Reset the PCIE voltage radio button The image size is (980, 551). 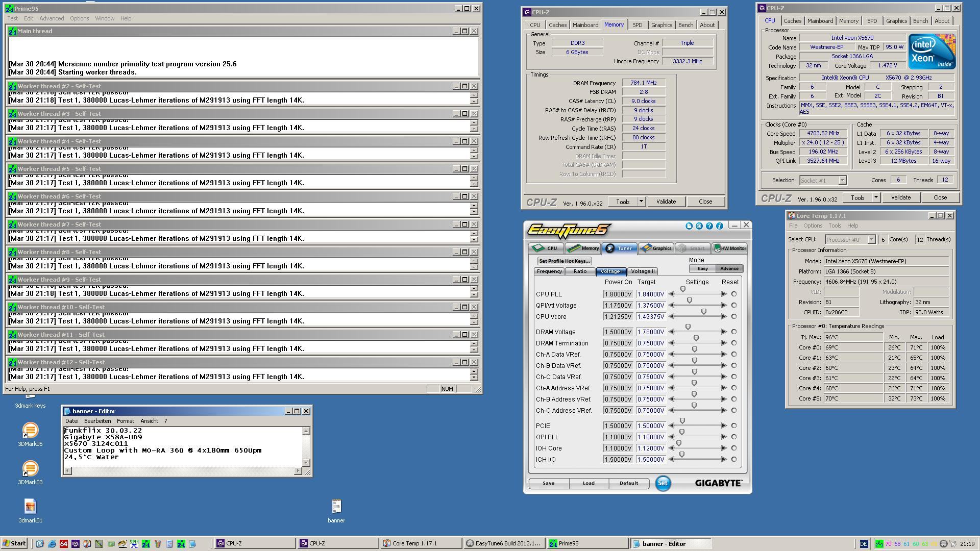(x=734, y=425)
